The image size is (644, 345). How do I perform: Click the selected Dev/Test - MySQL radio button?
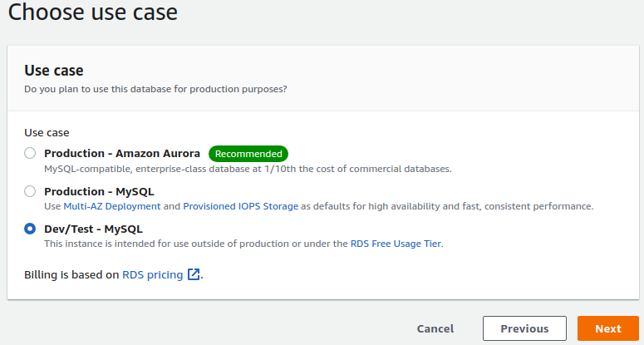click(30, 229)
